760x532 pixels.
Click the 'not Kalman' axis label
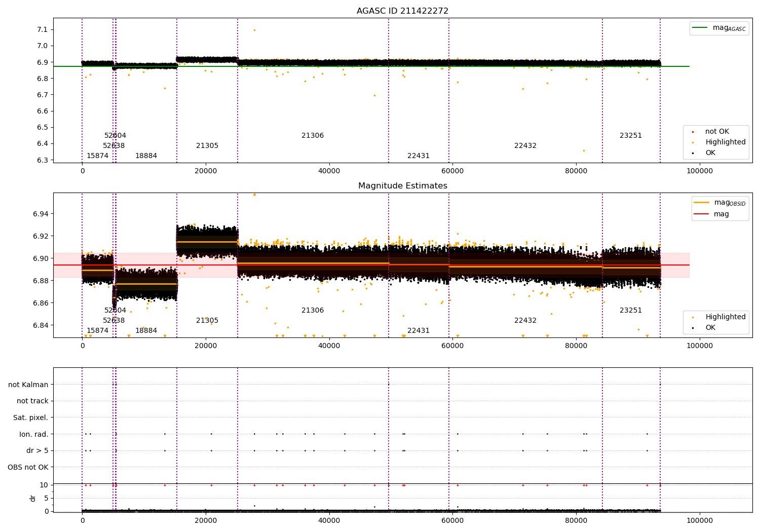point(28,385)
